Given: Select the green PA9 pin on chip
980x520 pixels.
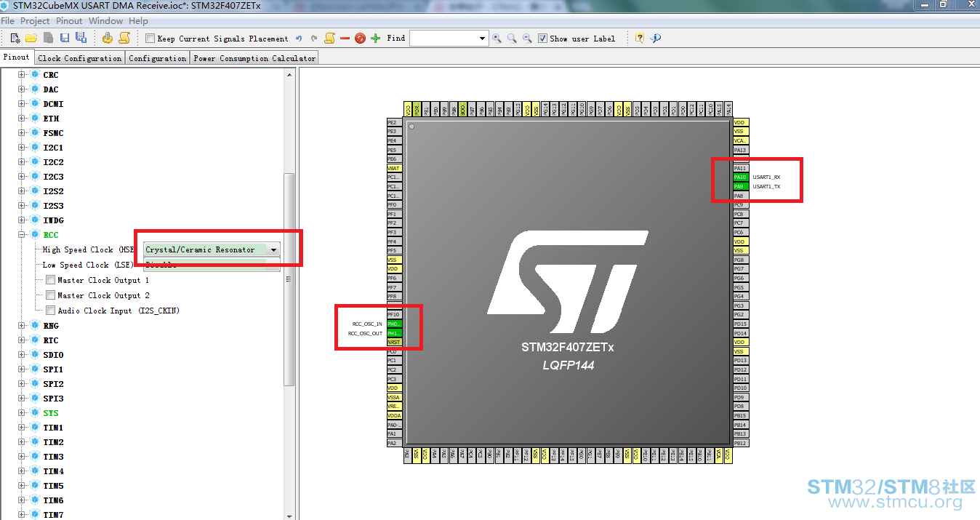Looking at the screenshot, I should pos(740,187).
